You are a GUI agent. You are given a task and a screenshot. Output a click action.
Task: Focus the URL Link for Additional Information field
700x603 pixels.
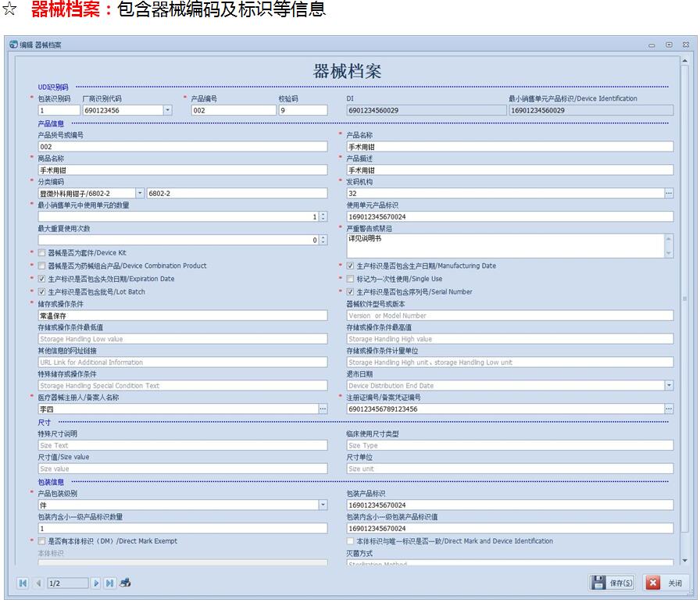pyautogui.click(x=183, y=362)
